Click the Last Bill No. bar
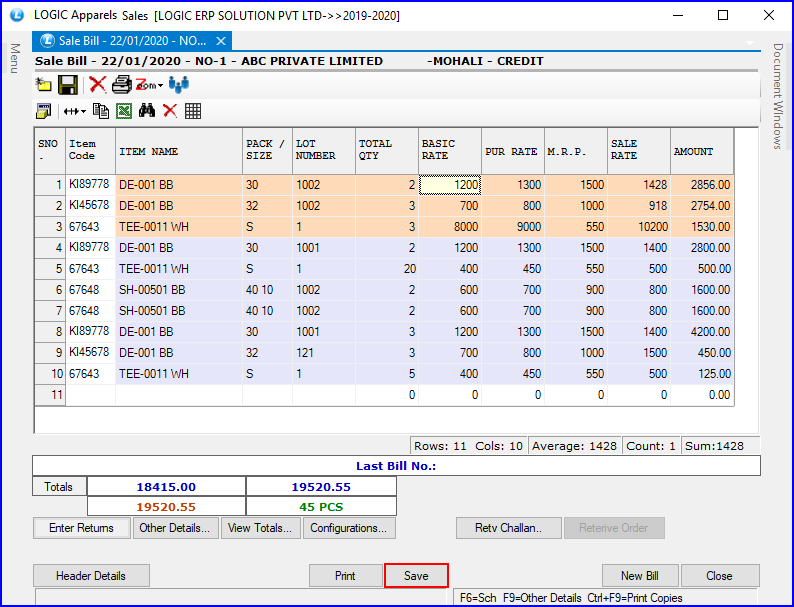794x607 pixels. click(x=396, y=466)
